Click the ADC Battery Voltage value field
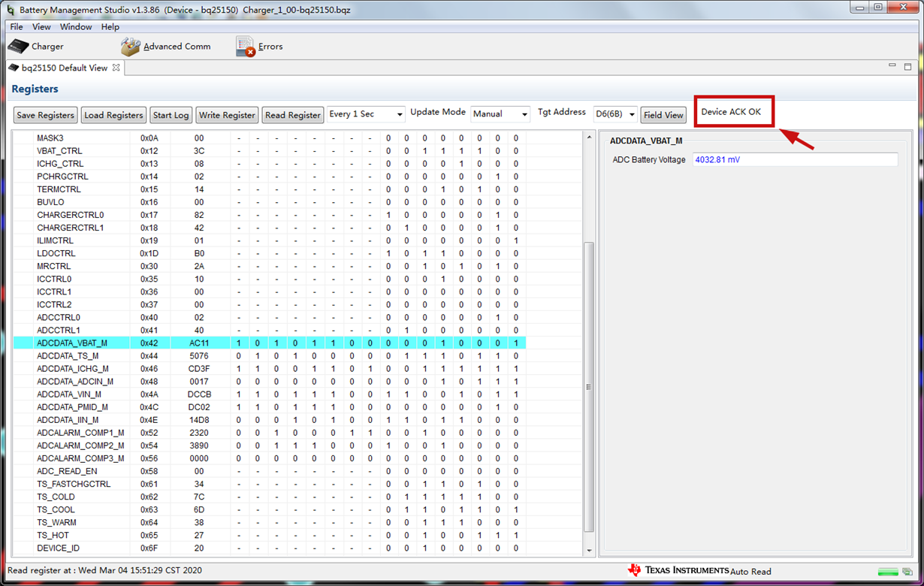The height and width of the screenshot is (586, 924). tap(795, 159)
